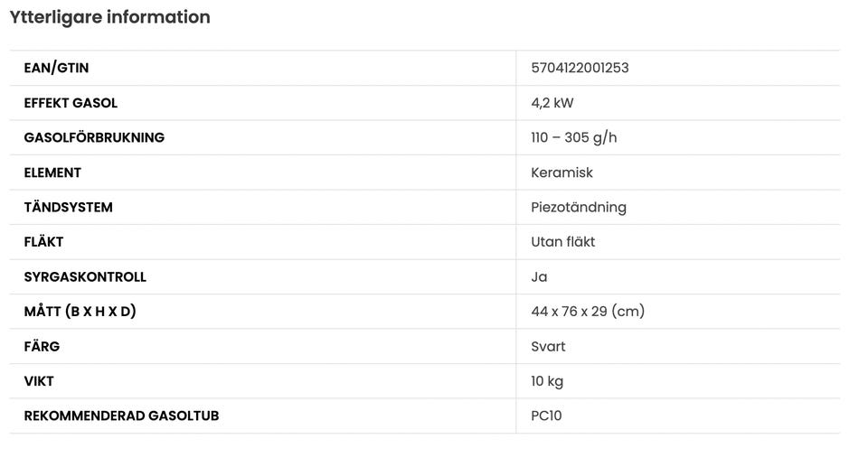This screenshot has height=467, width=868.
Task: Click the "Ytterligare information" heading
Action: point(109,17)
